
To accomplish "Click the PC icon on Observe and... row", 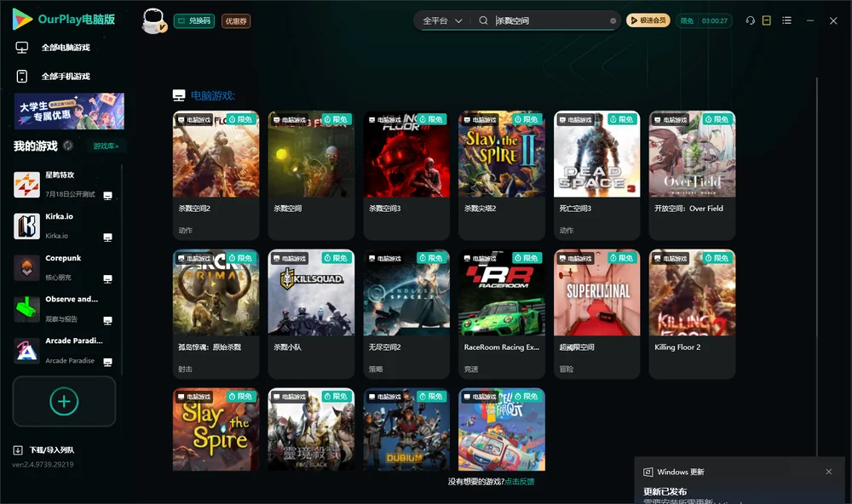I will (107, 320).
